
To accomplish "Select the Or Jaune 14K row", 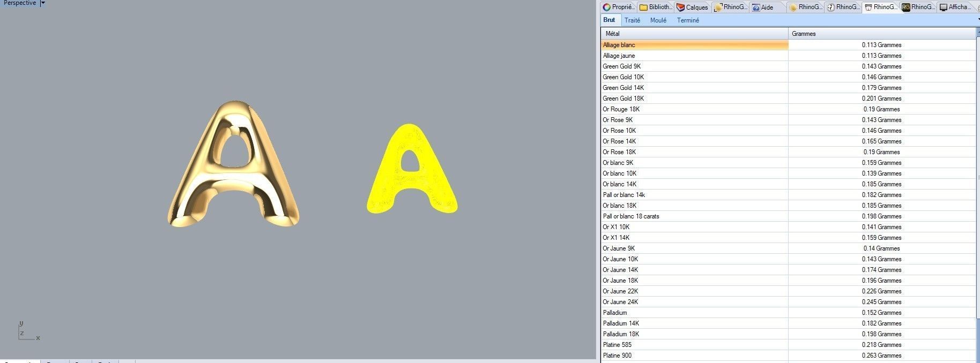I will (x=788, y=270).
